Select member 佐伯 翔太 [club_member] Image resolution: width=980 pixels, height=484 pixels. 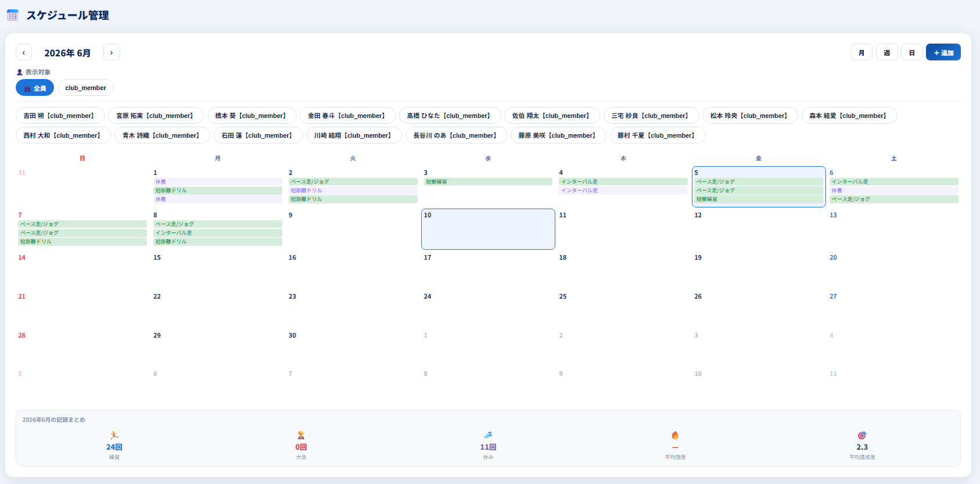(552, 116)
